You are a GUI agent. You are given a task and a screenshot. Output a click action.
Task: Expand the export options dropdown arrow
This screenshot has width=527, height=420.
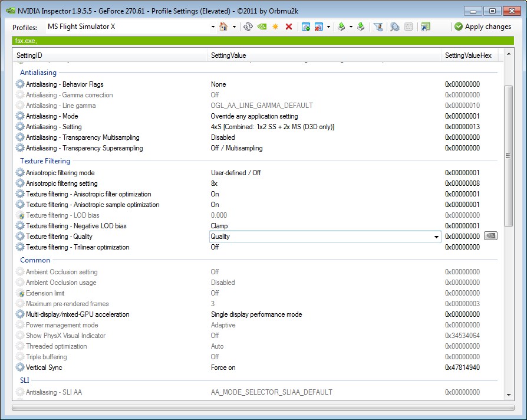tap(351, 27)
